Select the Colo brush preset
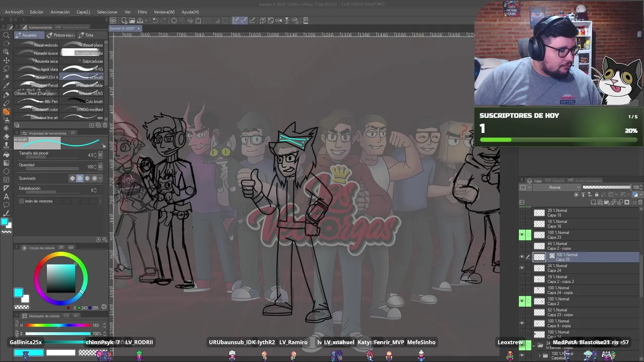 click(83, 102)
